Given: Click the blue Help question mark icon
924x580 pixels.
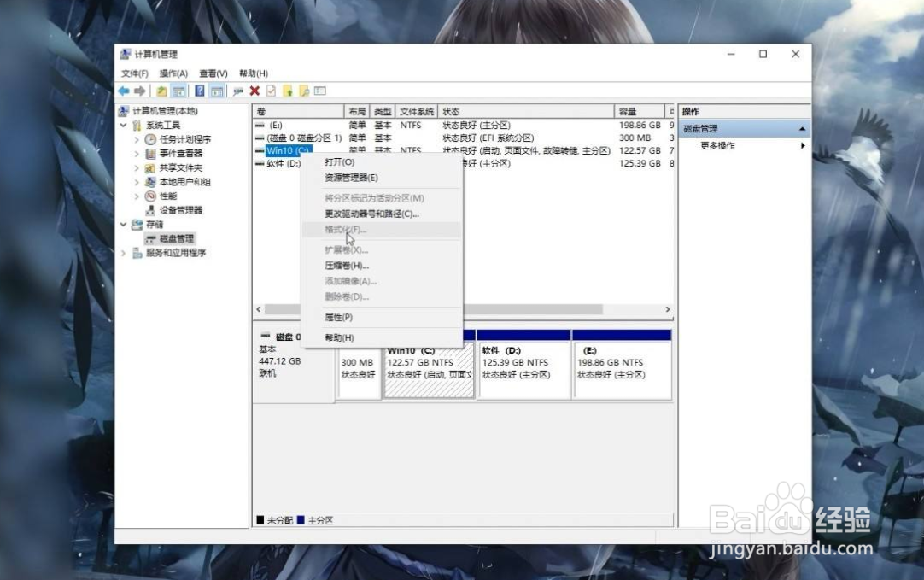Looking at the screenshot, I should (x=200, y=91).
